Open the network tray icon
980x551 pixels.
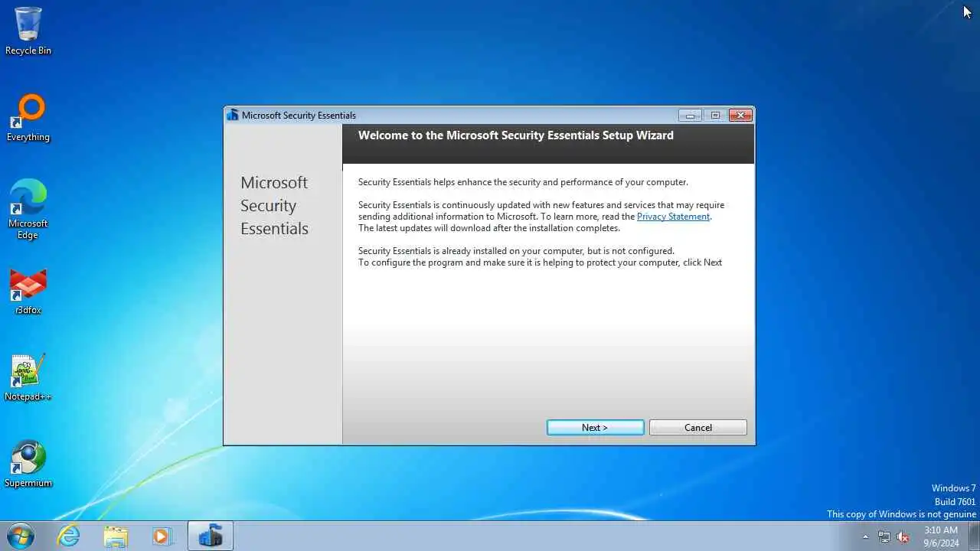[884, 536]
